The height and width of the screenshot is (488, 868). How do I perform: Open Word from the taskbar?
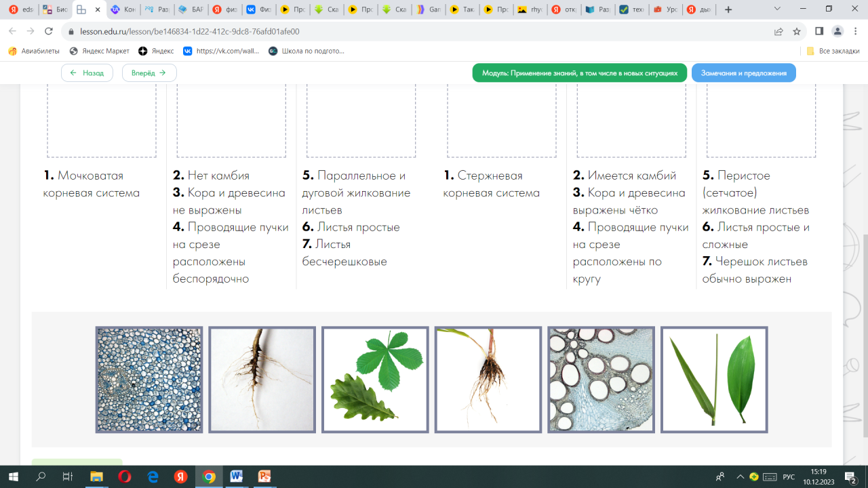pyautogui.click(x=236, y=476)
